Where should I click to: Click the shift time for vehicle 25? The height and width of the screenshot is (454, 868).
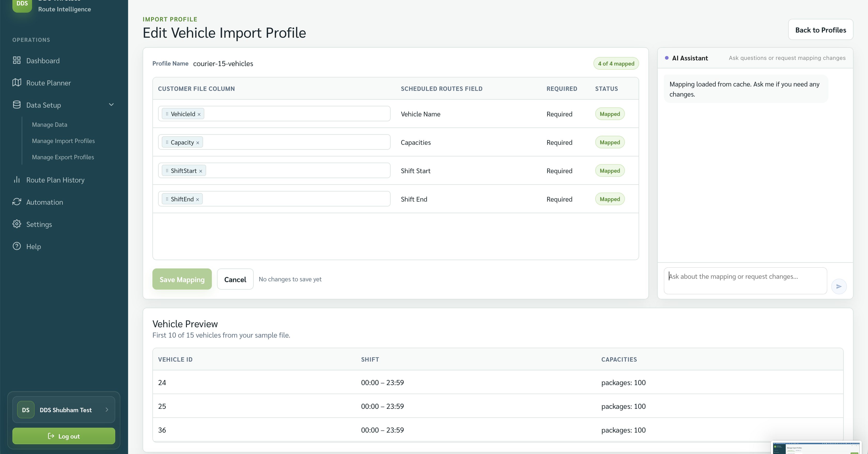[x=382, y=406]
